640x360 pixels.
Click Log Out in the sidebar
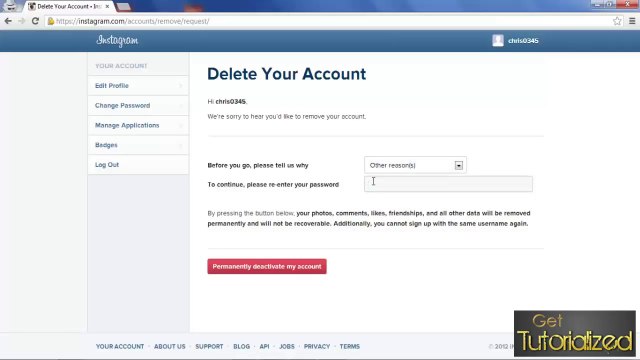pyautogui.click(x=138, y=165)
